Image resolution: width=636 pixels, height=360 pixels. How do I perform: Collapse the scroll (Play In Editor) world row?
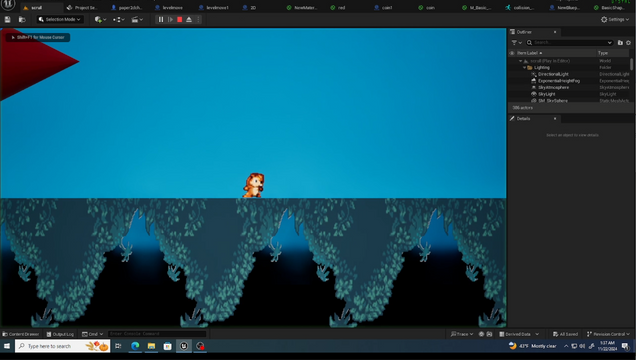(x=520, y=61)
